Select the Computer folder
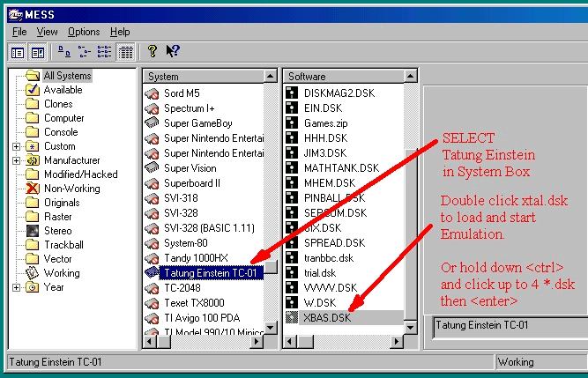 click(x=64, y=118)
